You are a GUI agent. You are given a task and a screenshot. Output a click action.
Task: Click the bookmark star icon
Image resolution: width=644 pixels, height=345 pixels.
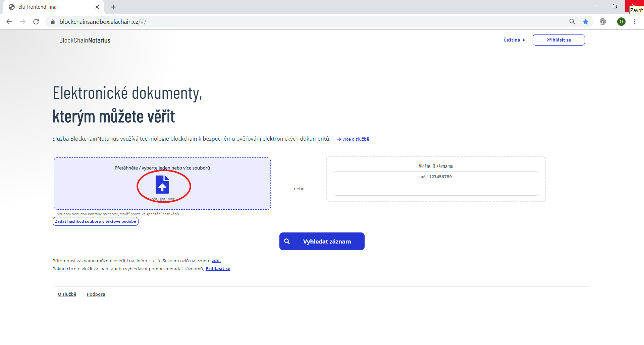click(586, 22)
